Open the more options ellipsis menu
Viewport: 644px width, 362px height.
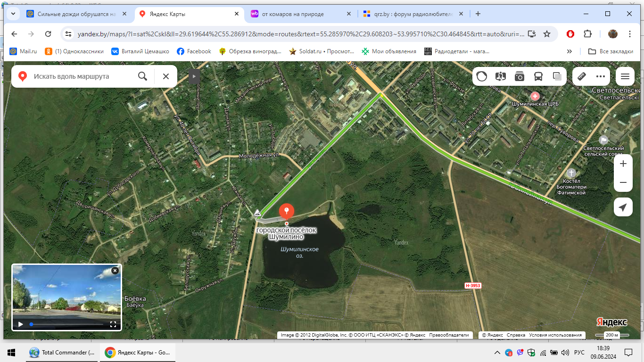tap(600, 76)
